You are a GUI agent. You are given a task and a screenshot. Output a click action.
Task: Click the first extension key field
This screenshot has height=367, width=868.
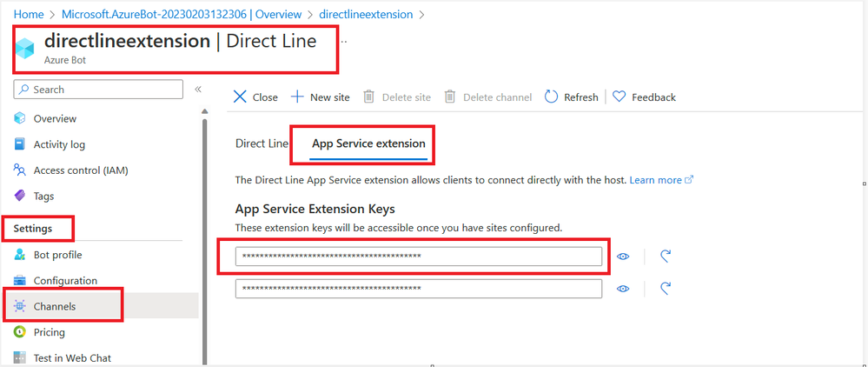[x=419, y=257]
